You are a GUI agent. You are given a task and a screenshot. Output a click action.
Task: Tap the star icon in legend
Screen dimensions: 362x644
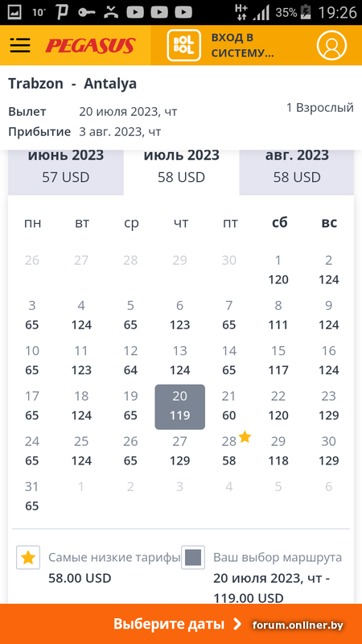pos(28,558)
